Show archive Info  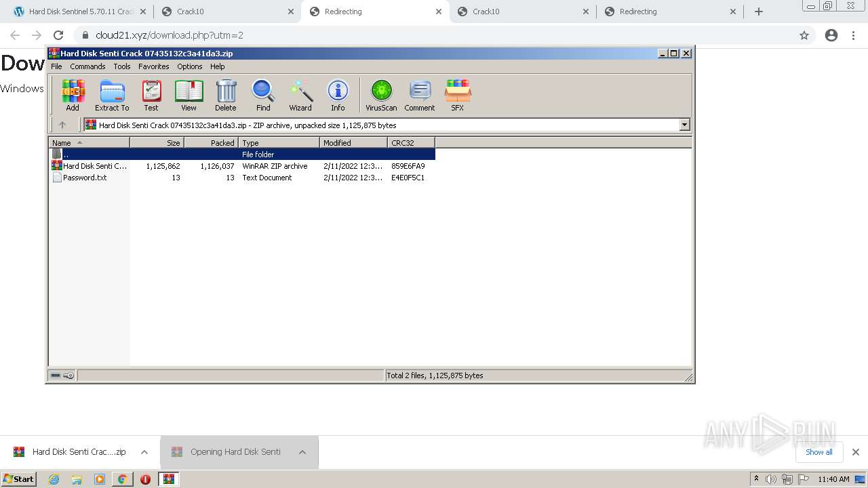[338, 95]
